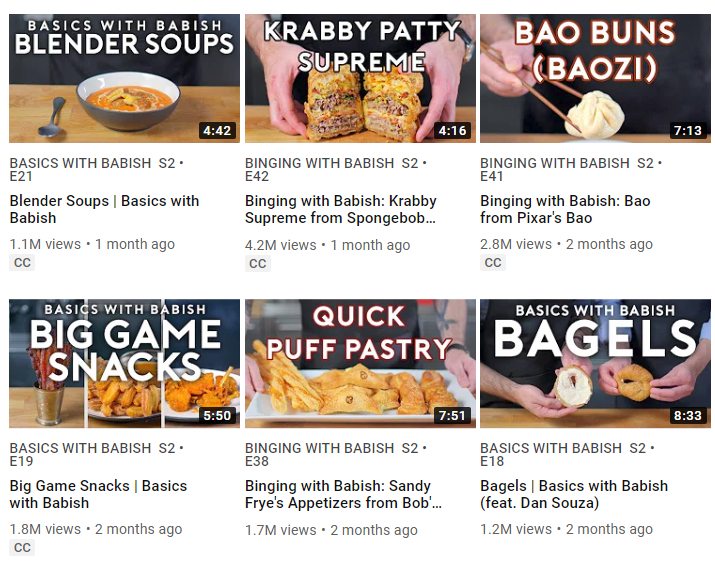Screen dimensions: 715x563
Task: Click the CC badge under Bao from Pixar's Bao
Action: (493, 263)
